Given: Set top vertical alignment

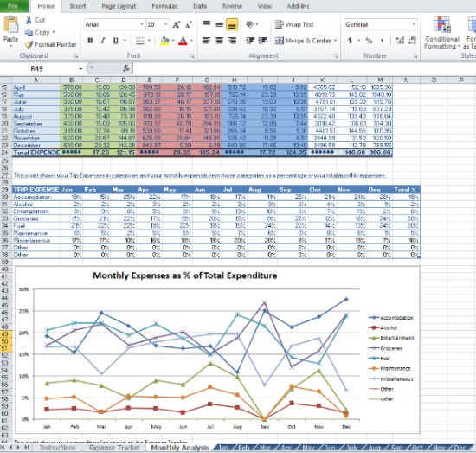Looking at the screenshot, I should [x=207, y=23].
